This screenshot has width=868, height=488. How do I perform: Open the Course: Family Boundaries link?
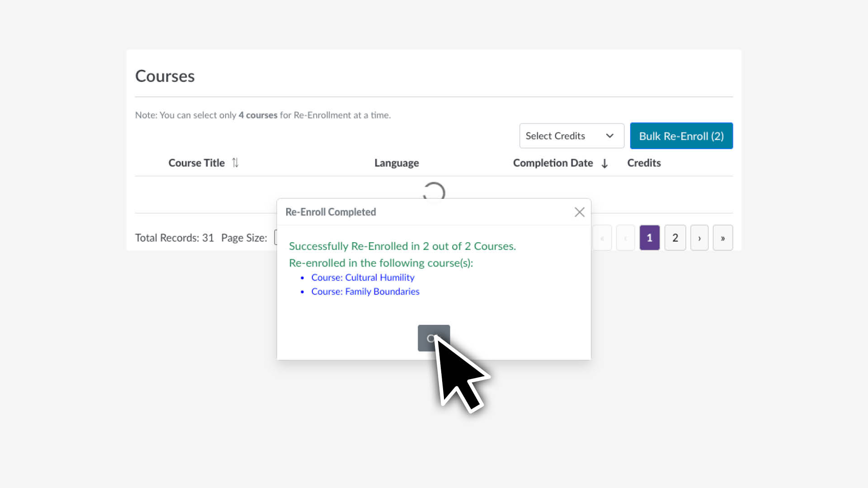(x=365, y=291)
